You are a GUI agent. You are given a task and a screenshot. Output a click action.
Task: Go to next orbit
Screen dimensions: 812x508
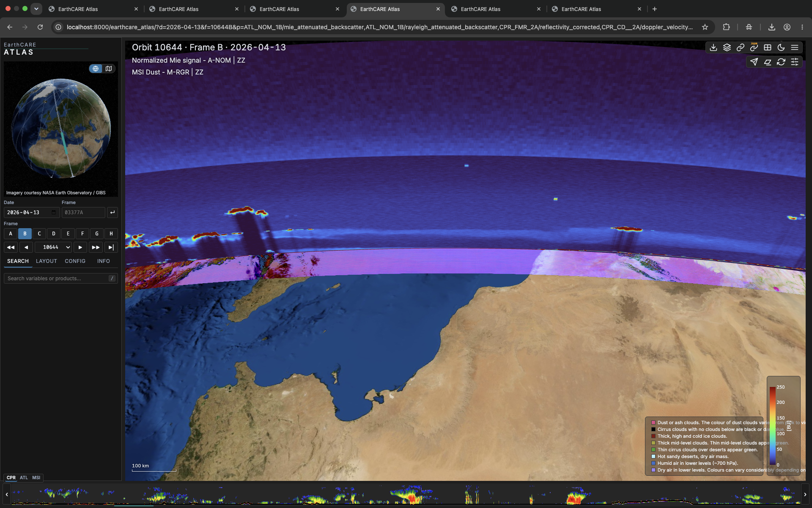click(80, 247)
